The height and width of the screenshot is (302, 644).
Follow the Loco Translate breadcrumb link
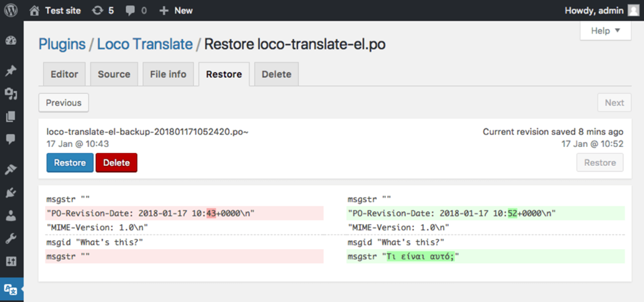coord(144,44)
